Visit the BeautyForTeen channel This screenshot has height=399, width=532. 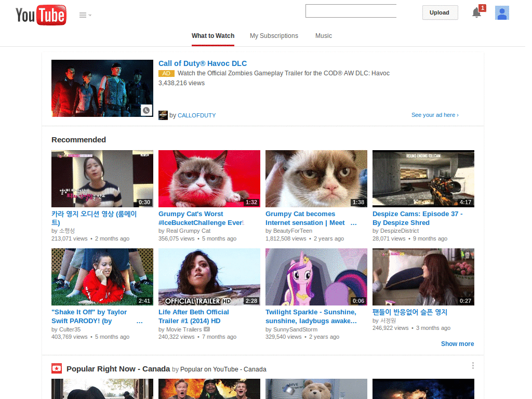[292, 231]
